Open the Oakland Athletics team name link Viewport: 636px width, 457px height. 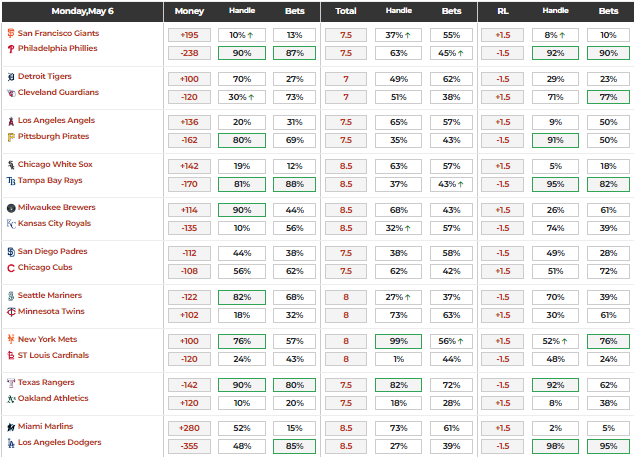coord(56,399)
